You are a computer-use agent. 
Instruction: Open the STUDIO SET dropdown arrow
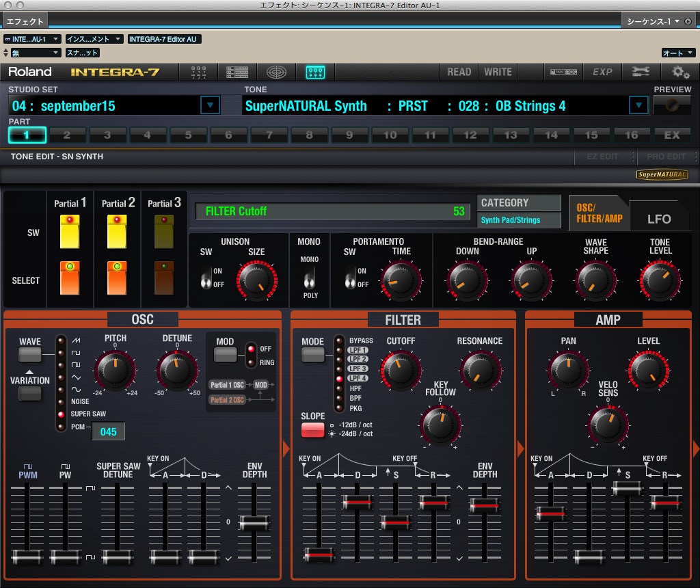210,106
